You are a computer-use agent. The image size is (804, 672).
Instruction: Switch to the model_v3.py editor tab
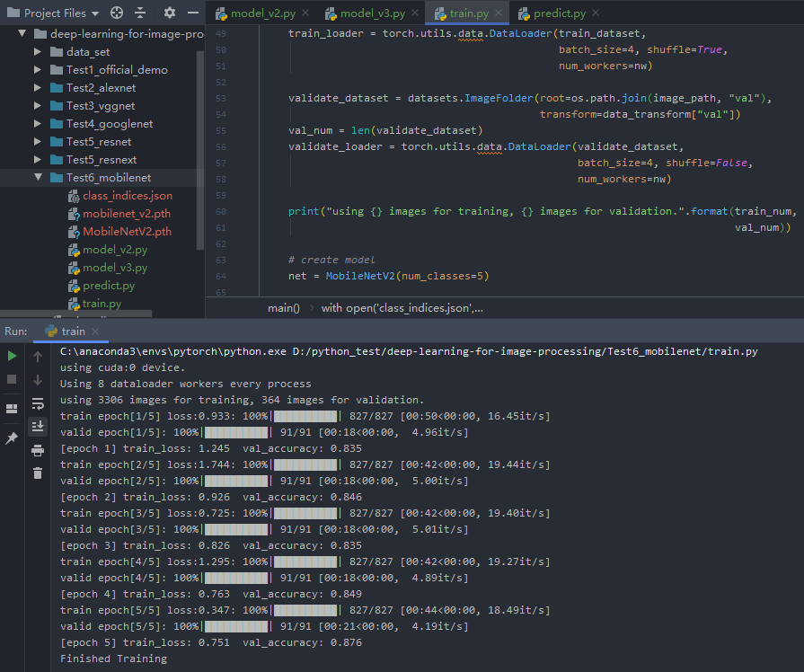click(x=372, y=13)
